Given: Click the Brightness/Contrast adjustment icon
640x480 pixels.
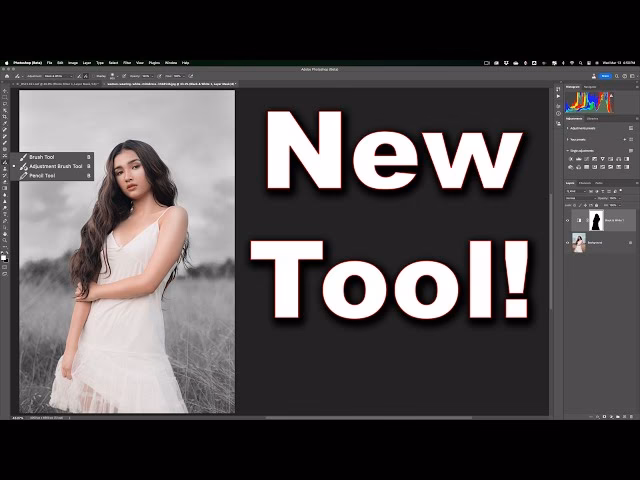Looking at the screenshot, I should [x=571, y=159].
